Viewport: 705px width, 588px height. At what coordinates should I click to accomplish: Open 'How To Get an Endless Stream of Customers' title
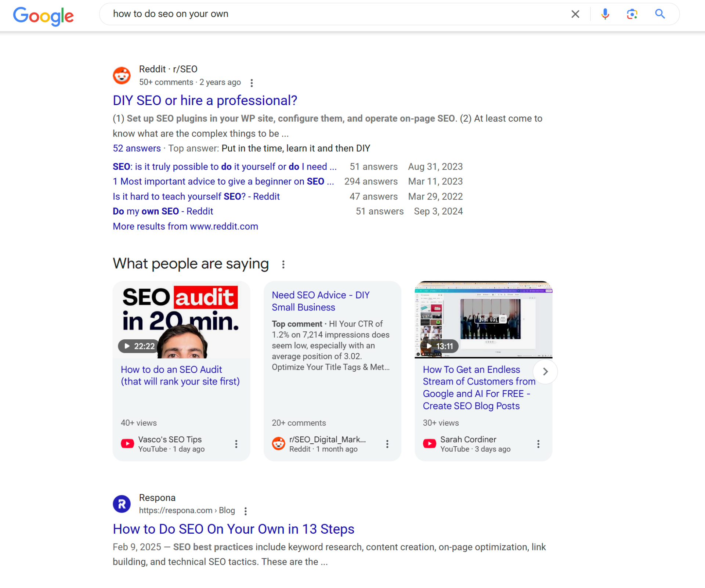pos(479,387)
